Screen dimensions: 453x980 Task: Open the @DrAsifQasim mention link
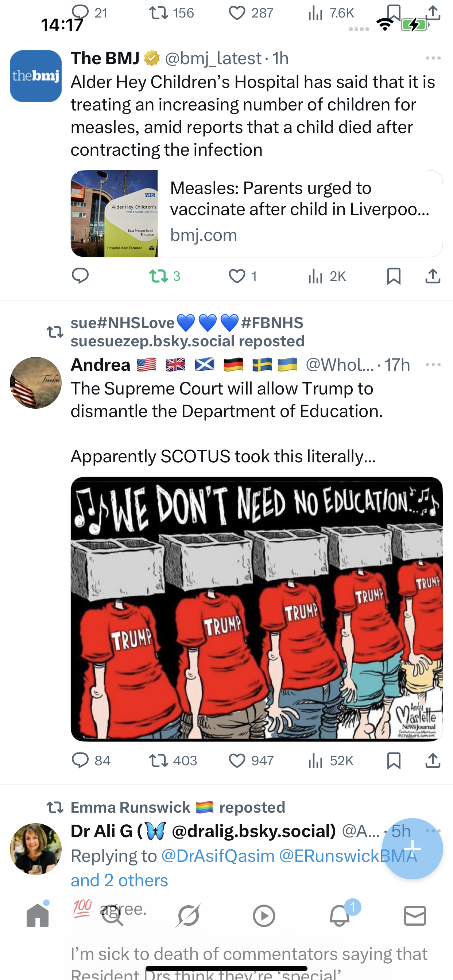[x=218, y=856]
